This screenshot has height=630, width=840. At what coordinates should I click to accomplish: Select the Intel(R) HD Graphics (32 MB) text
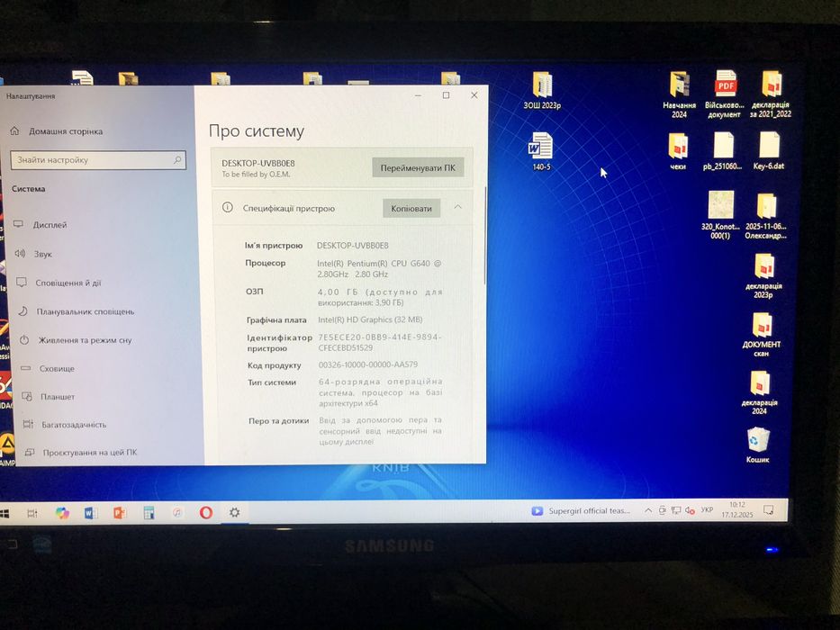pyautogui.click(x=370, y=319)
